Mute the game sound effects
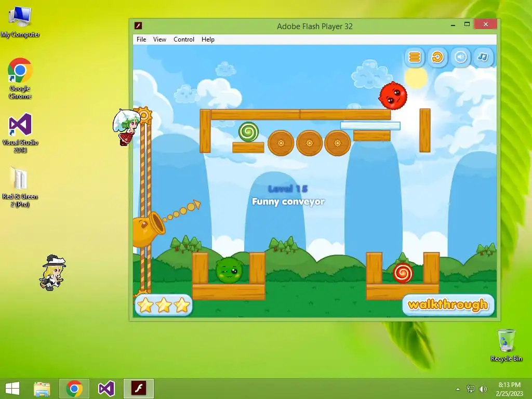This screenshot has width=532, height=399. click(x=460, y=57)
